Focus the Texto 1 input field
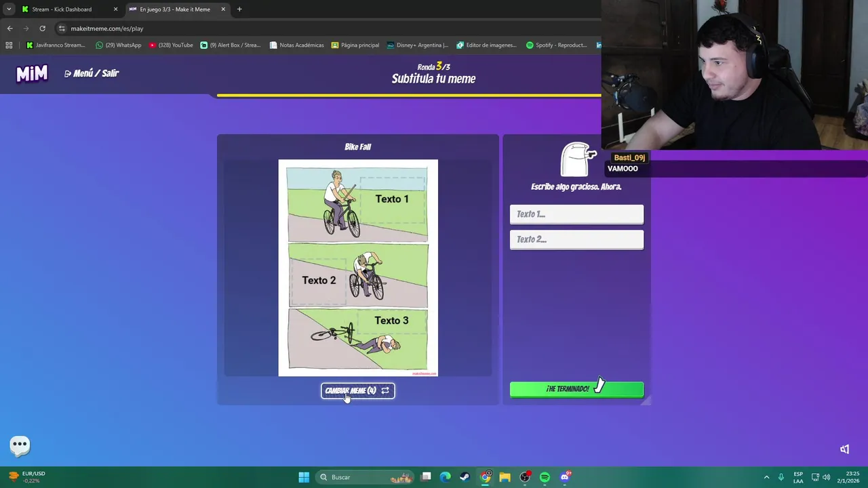868x488 pixels. [576, 214]
